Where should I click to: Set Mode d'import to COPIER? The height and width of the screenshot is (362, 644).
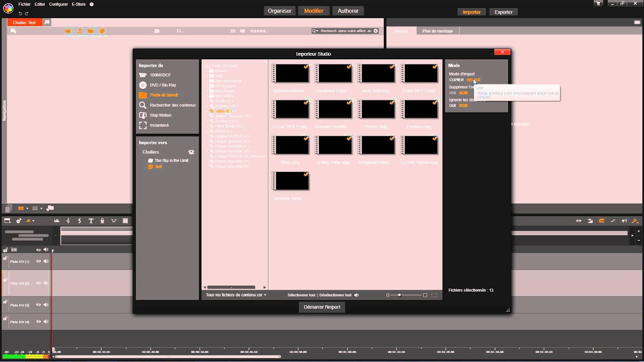point(456,80)
